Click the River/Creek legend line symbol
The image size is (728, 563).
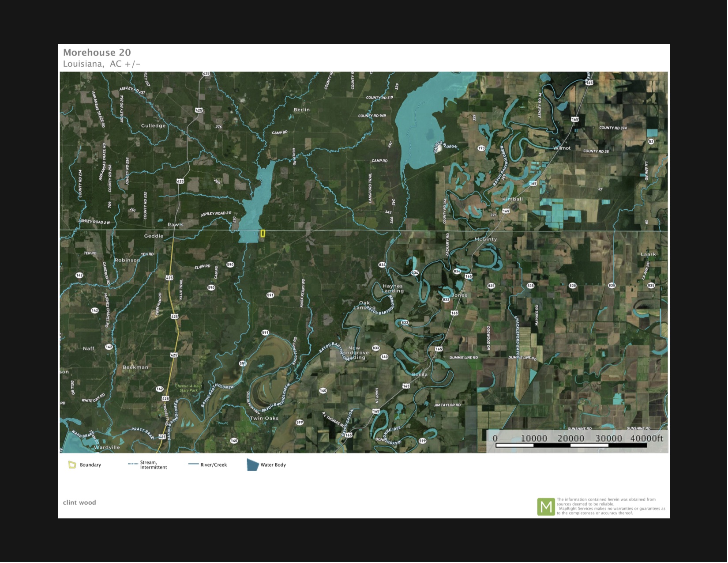point(193,465)
